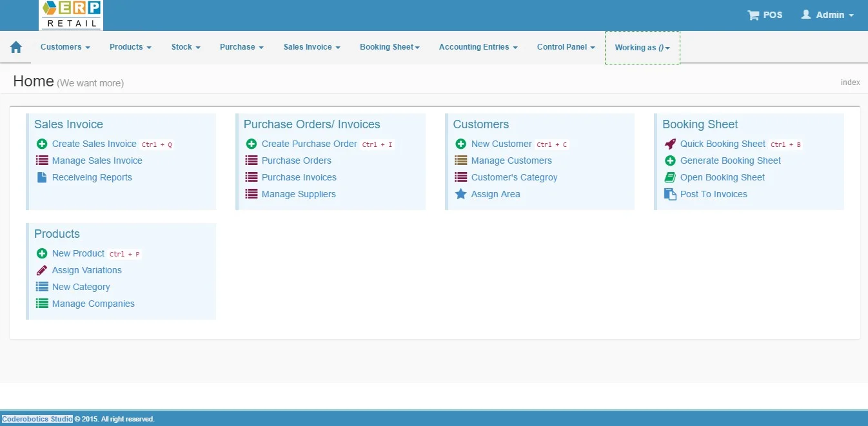Go to the Home icon in navbar
Viewport: 868px width, 426px height.
[x=16, y=47]
